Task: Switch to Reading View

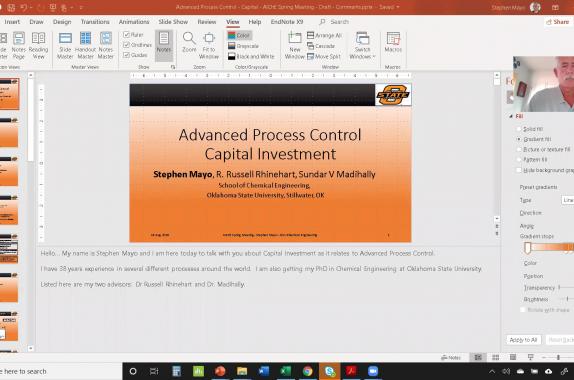Action: (38, 45)
